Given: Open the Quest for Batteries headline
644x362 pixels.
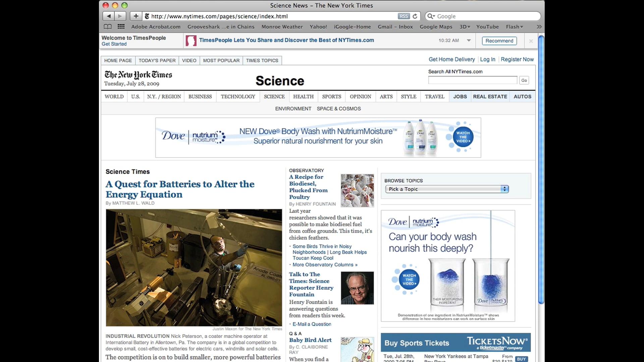Looking at the screenshot, I should coord(180,189).
